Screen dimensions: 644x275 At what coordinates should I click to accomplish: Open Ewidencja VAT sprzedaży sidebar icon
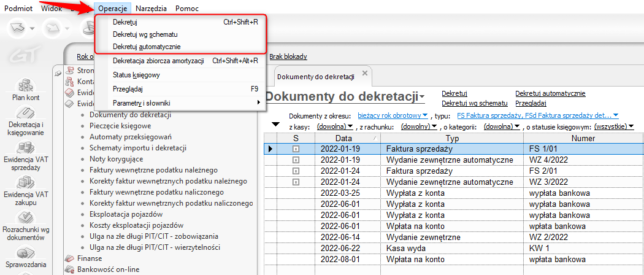25,149
